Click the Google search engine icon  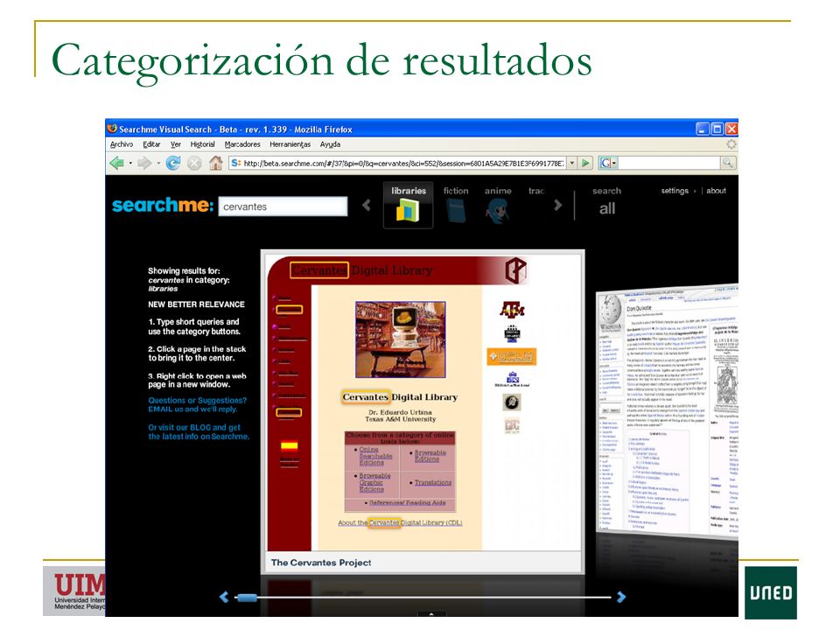(605, 163)
